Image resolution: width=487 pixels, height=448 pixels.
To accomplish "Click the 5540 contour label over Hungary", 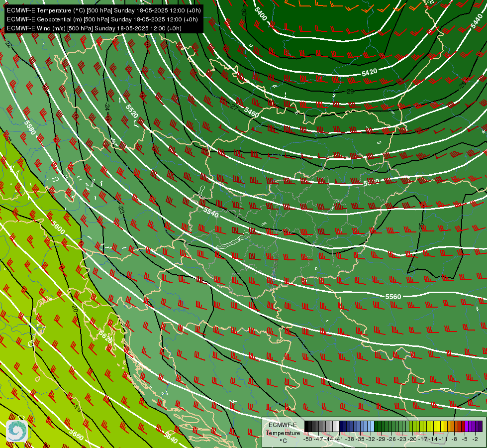I will coord(211,213).
